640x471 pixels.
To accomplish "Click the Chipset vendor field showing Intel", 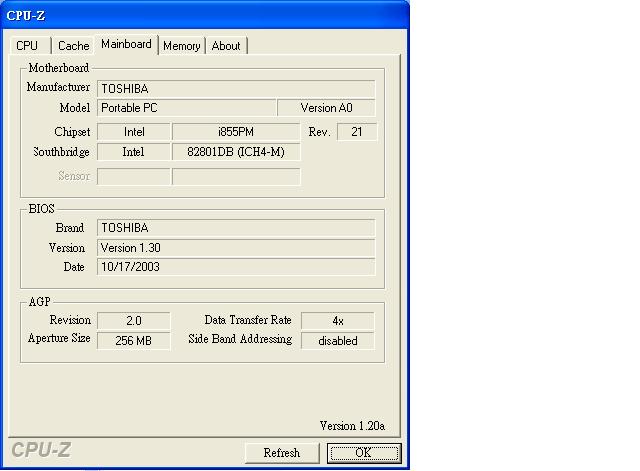I will pos(133,132).
